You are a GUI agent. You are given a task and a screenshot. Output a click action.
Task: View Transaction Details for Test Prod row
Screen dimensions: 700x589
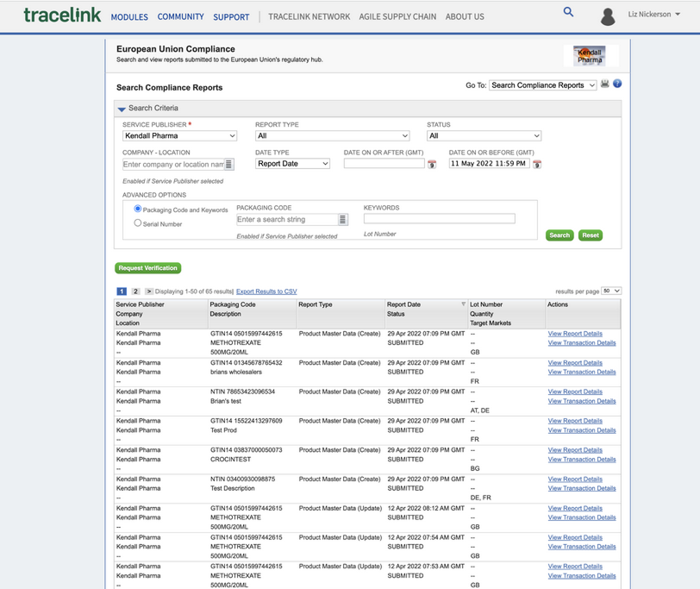582,430
